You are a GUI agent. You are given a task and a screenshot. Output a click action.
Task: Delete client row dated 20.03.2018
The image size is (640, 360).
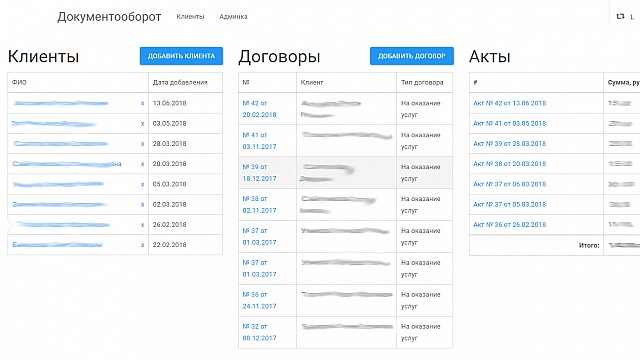click(x=142, y=164)
